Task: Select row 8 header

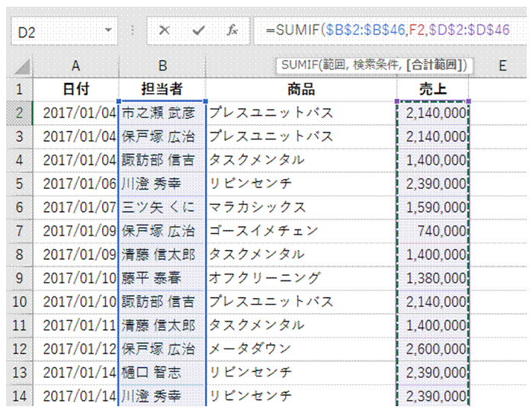Action: click(x=19, y=255)
